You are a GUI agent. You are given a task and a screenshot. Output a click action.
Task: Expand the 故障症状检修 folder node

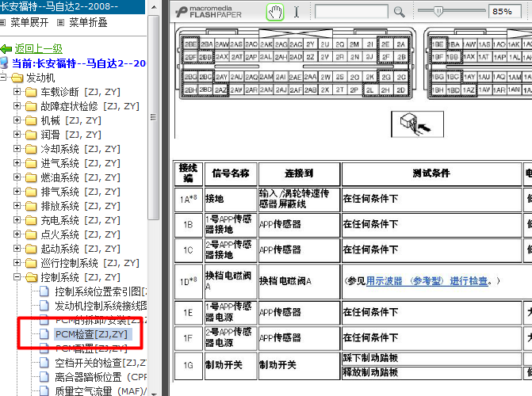pyautogui.click(x=17, y=106)
